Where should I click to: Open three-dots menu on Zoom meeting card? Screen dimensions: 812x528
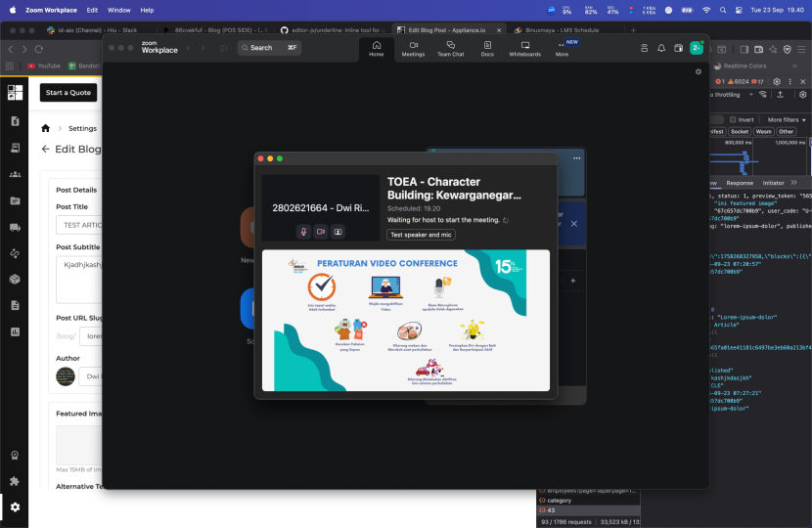click(576, 158)
